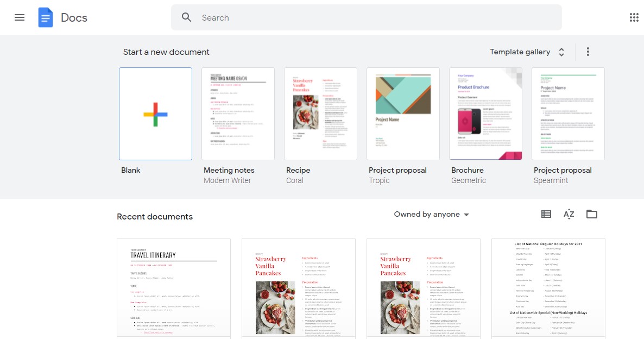Create a new Blank document
The width and height of the screenshot is (644, 339).
tap(155, 114)
